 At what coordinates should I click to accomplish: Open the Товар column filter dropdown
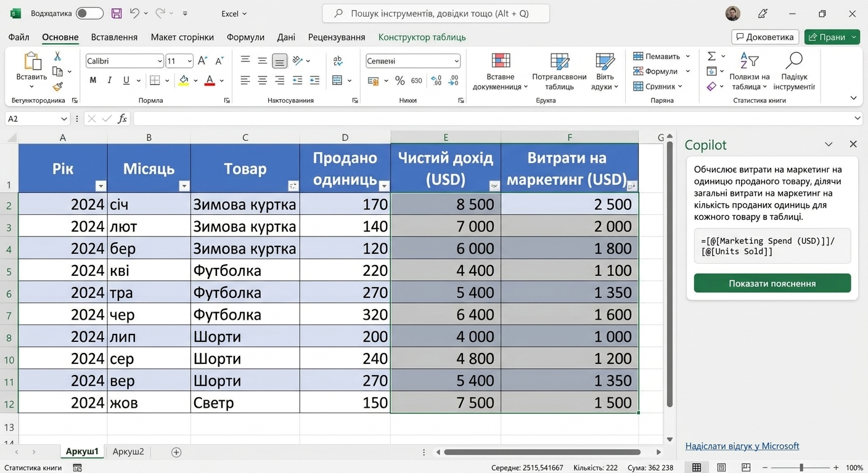tap(293, 186)
